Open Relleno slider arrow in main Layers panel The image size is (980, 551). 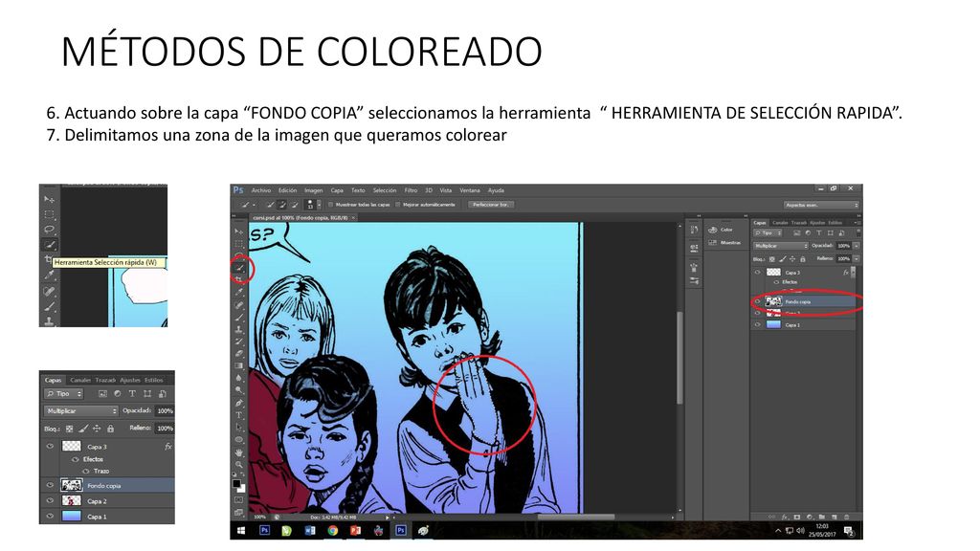[857, 258]
